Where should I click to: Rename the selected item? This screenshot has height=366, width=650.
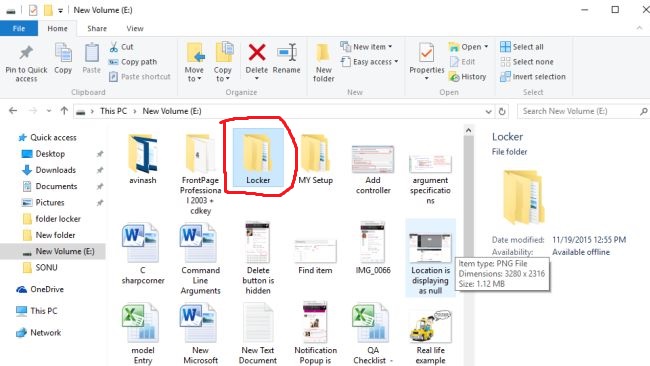[286, 59]
